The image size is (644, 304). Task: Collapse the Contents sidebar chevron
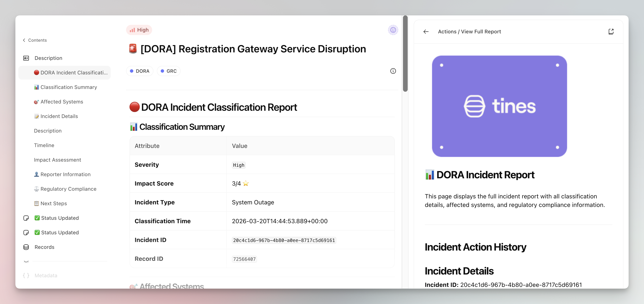(x=24, y=40)
